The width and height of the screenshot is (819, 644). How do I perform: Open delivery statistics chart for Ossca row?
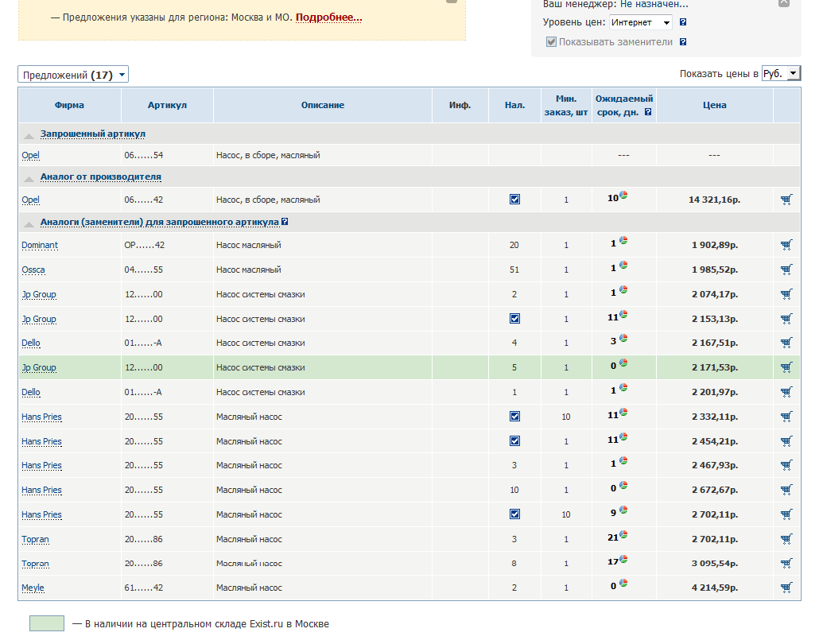[623, 266]
